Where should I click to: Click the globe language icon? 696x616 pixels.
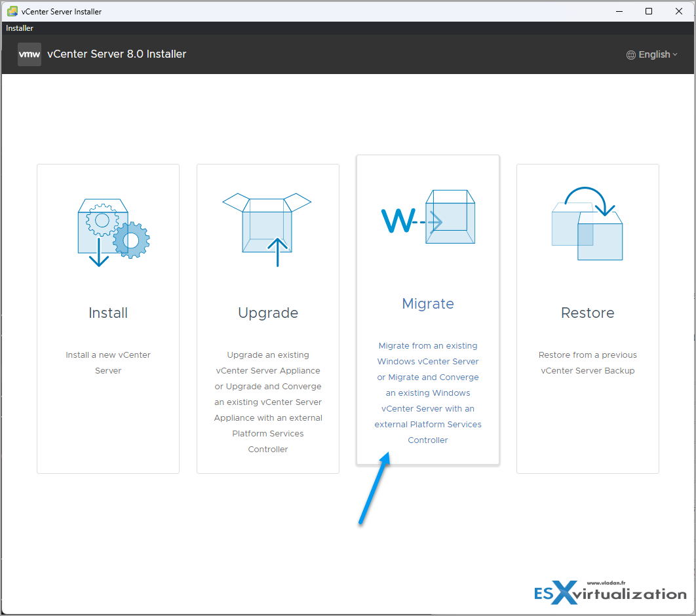point(630,55)
